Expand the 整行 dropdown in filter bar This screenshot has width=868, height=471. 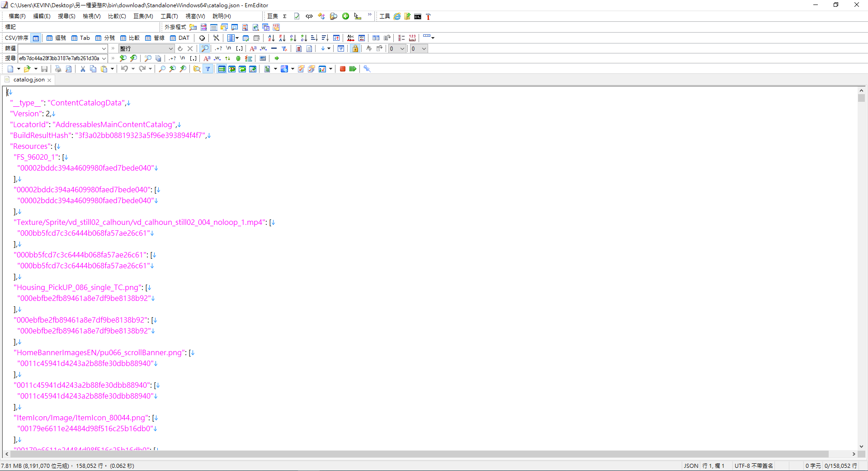(x=170, y=48)
